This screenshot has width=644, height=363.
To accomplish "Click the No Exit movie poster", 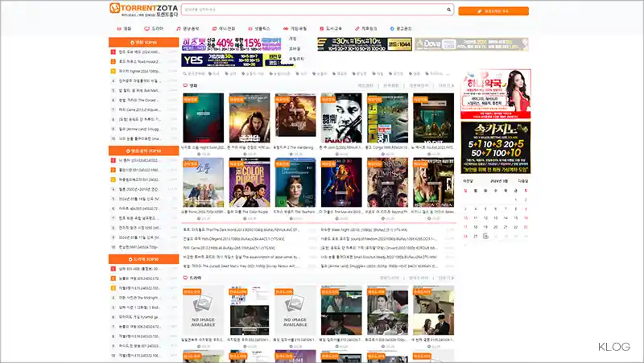I will (x=433, y=118).
